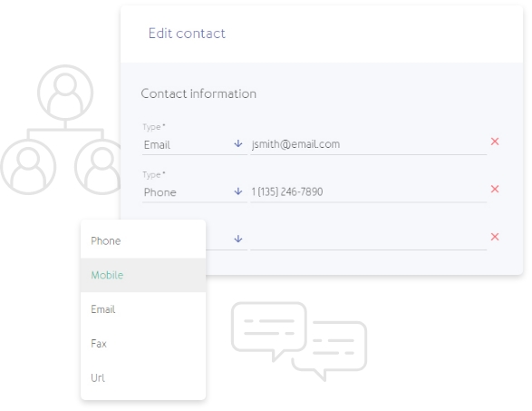532x411 pixels.
Task: Click the bottom-right person icon in org chart
Action: pos(99,166)
